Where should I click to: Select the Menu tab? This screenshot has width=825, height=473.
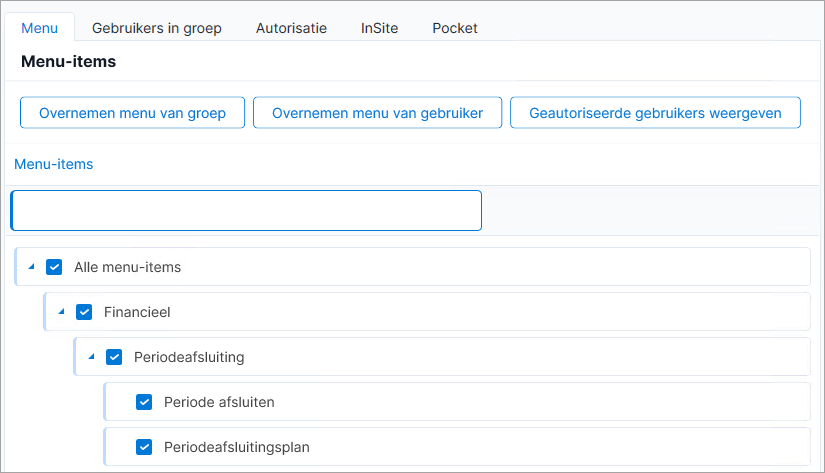[39, 28]
